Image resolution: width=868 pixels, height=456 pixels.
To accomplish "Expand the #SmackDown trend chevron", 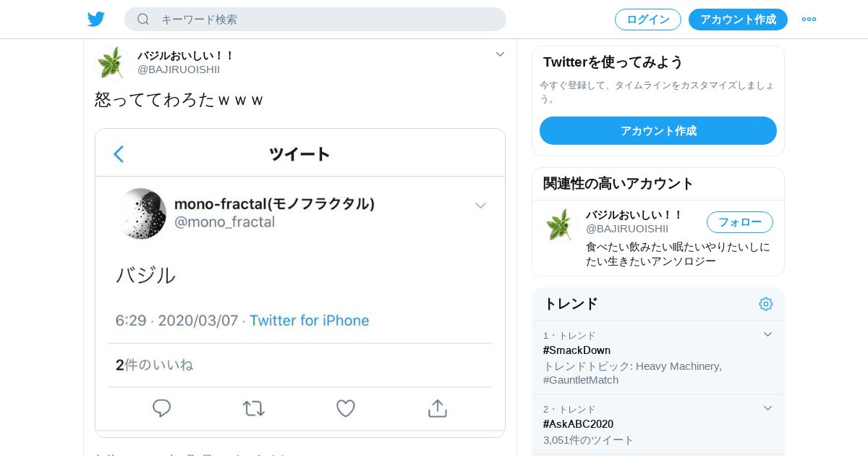I will [x=767, y=334].
